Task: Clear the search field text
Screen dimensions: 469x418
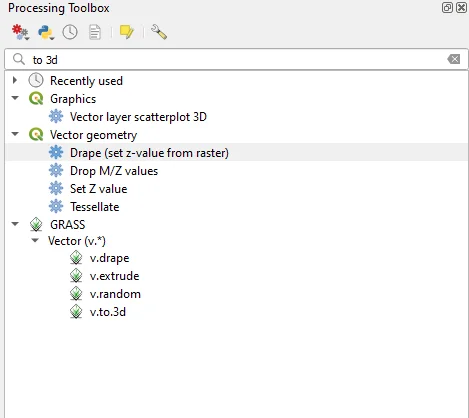Action: pyautogui.click(x=453, y=59)
